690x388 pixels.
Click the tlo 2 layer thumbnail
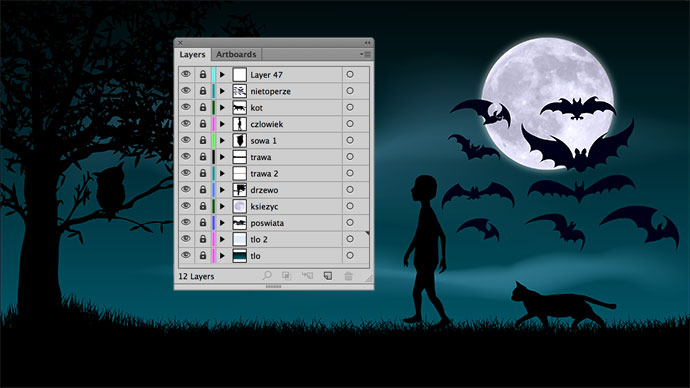point(239,239)
